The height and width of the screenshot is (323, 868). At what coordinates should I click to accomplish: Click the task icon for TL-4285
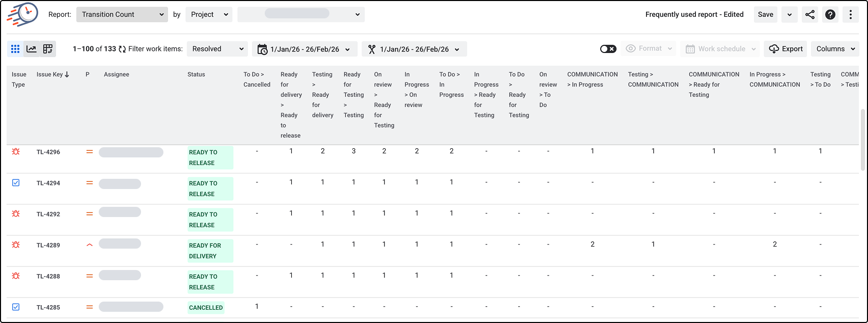coord(16,307)
